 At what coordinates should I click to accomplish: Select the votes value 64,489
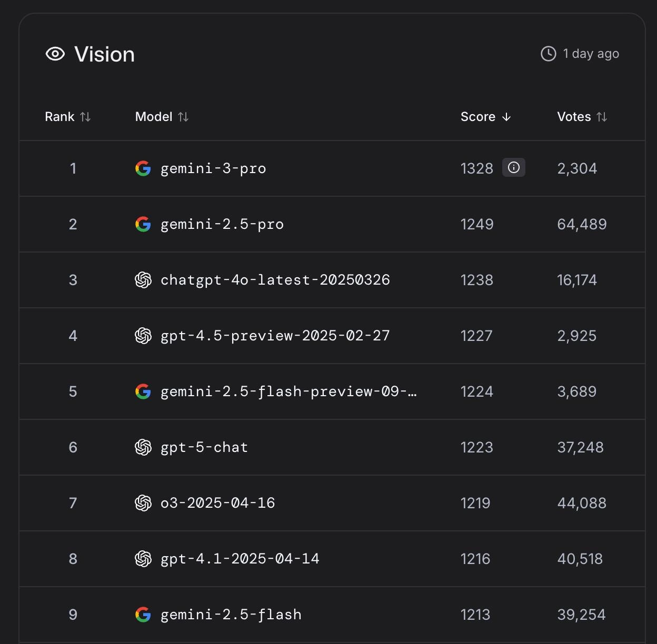[582, 224]
